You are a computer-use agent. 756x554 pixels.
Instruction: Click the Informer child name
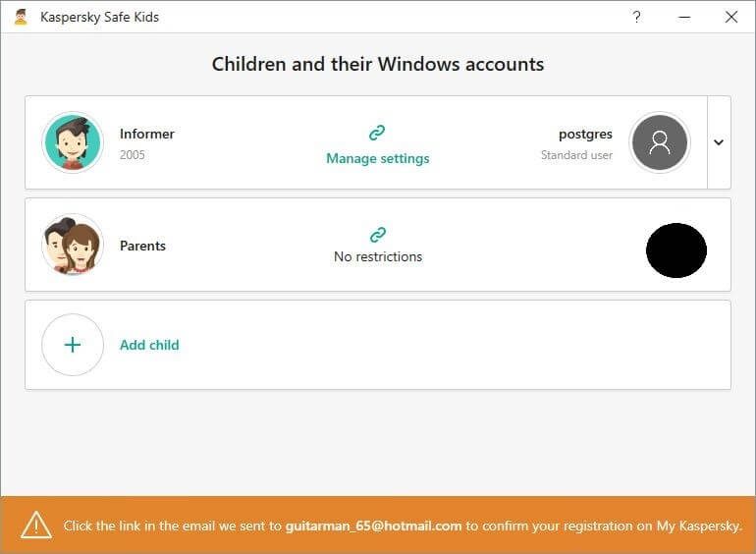[147, 134]
